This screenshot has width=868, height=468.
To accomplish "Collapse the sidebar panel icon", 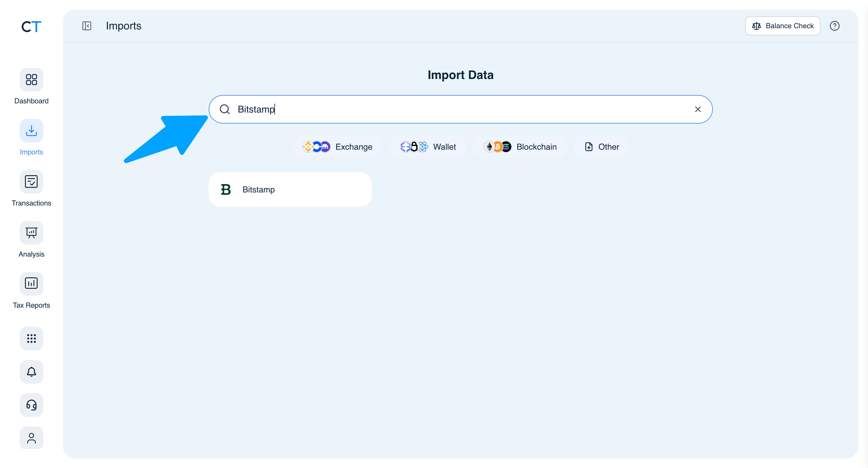I will click(x=87, y=26).
